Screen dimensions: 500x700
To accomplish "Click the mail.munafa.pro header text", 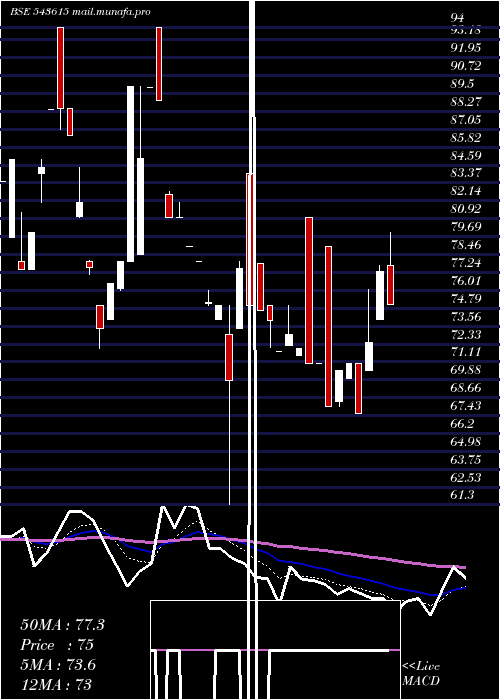I will (111, 12).
